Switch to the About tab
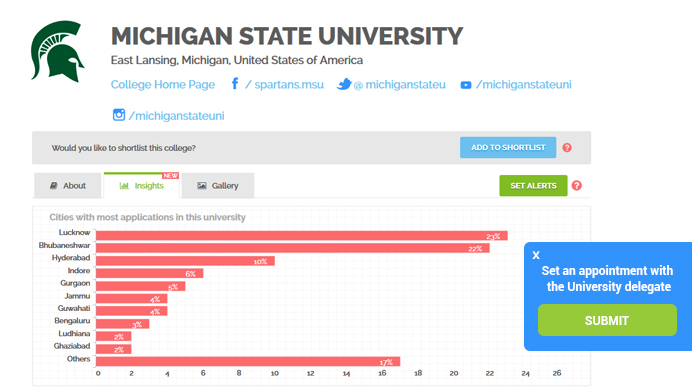 [68, 185]
